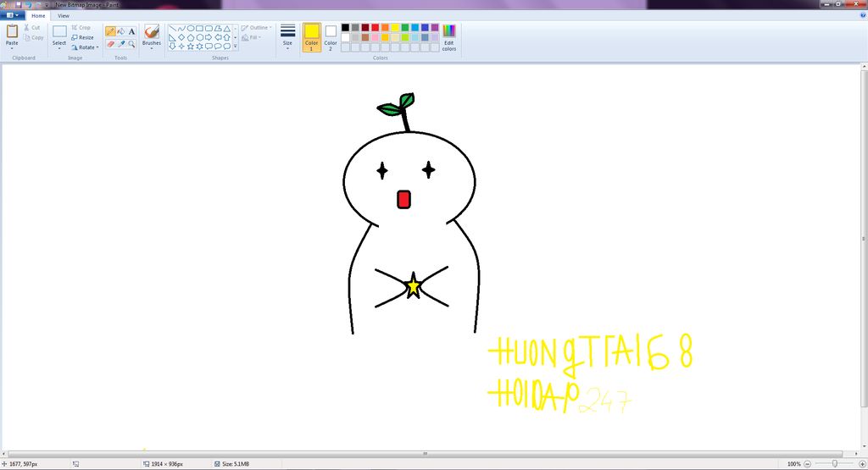
Task: Choose the Right arrow shape
Action: click(209, 37)
